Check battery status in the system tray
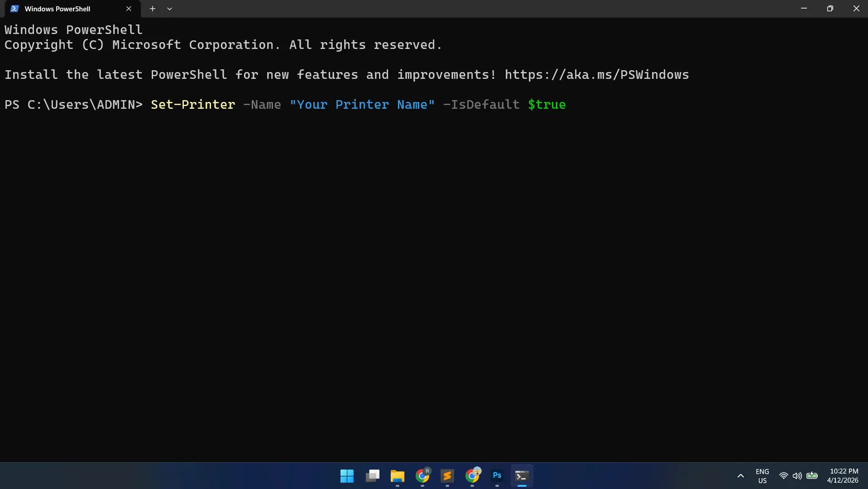The image size is (868, 489). [x=812, y=476]
